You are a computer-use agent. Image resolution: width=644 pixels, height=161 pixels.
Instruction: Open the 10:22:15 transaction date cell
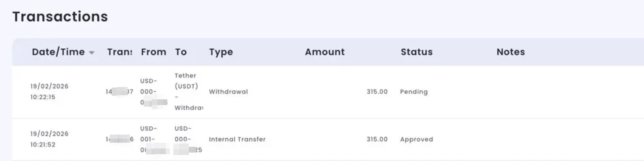[x=49, y=92]
